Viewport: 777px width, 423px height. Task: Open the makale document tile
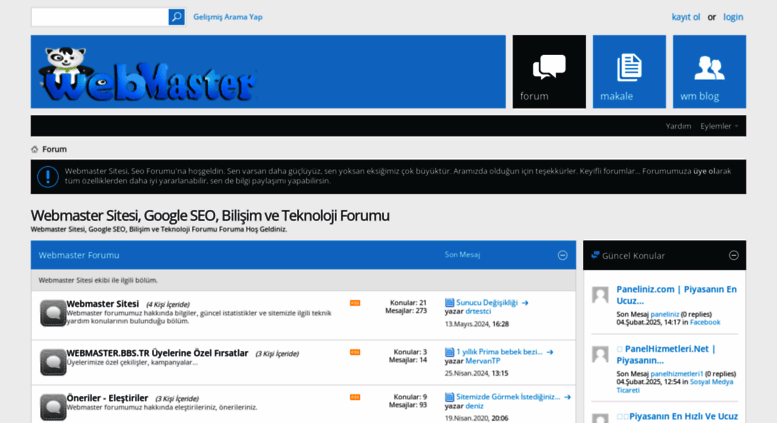pos(629,71)
